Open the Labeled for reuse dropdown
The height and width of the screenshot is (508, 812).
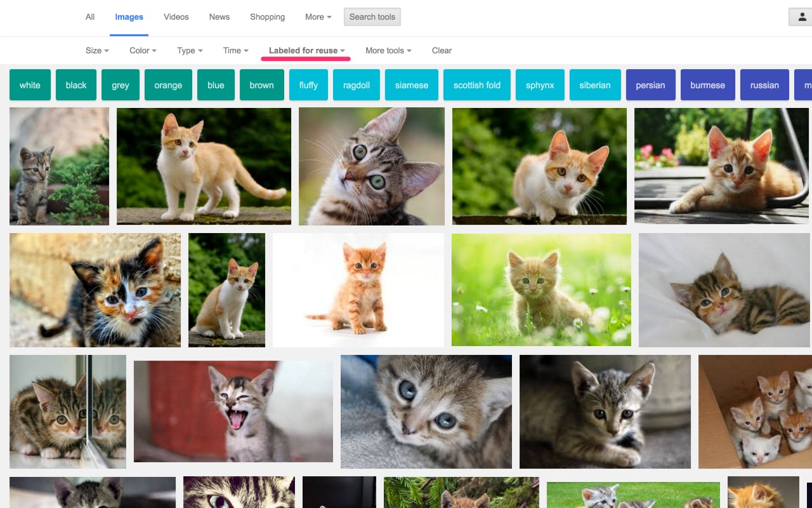click(x=306, y=50)
